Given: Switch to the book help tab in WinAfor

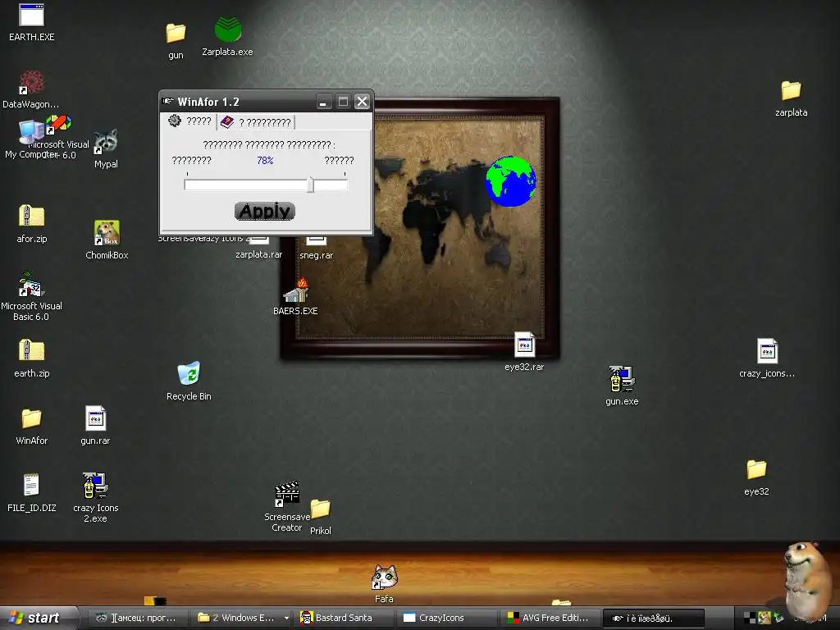Looking at the screenshot, I should coord(256,122).
